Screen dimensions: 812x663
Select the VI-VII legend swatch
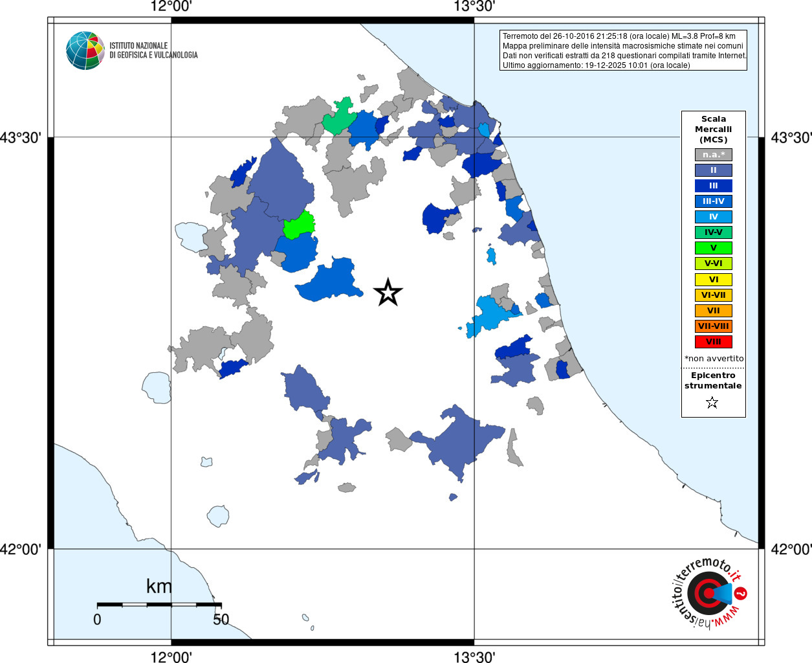tap(714, 295)
